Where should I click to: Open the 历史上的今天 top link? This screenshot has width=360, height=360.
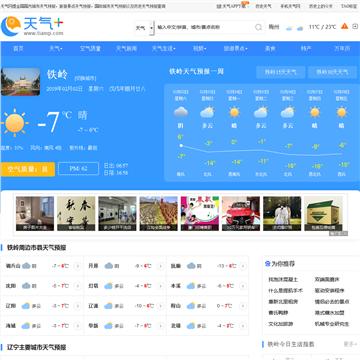(x=320, y=6)
